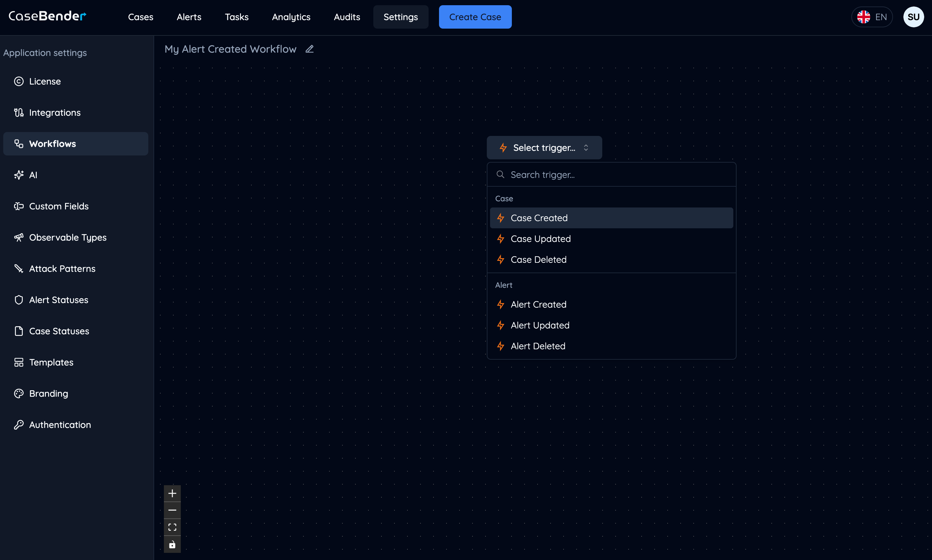This screenshot has height=560, width=932.
Task: Open the SU user avatar menu
Action: [913, 17]
